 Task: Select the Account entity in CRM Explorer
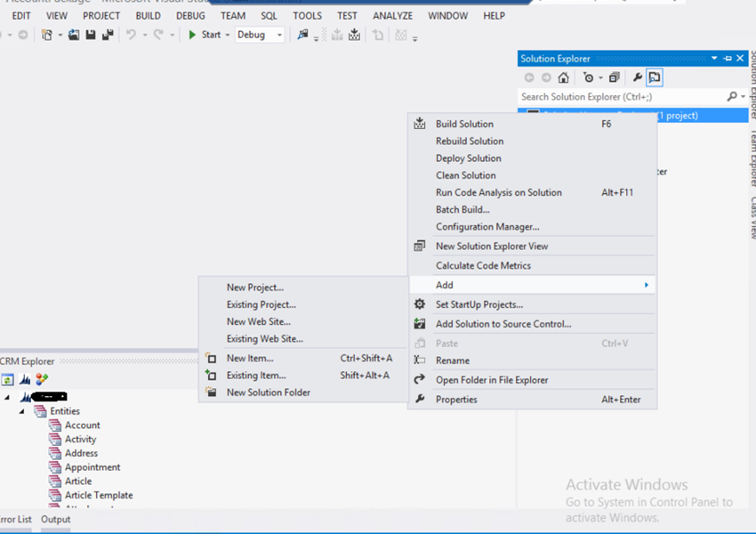83,425
